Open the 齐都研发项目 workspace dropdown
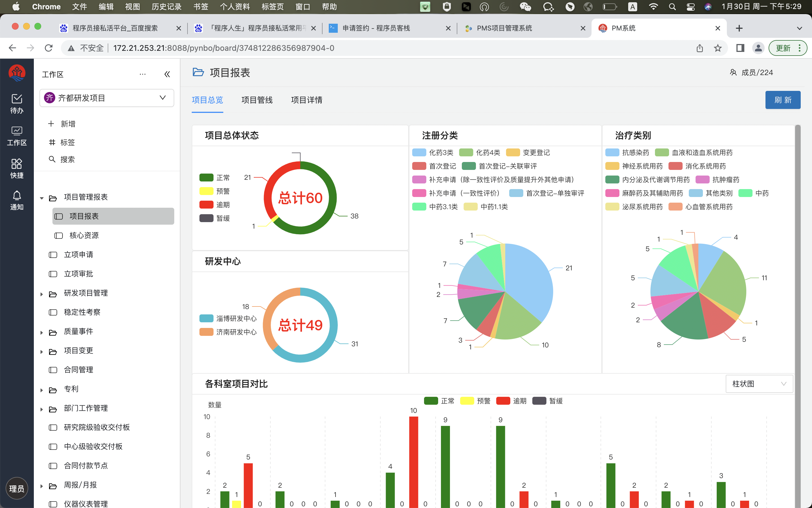 [x=107, y=98]
